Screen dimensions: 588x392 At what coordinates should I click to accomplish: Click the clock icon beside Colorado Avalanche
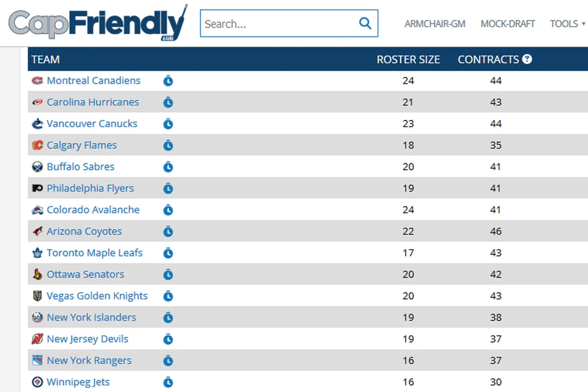168,210
